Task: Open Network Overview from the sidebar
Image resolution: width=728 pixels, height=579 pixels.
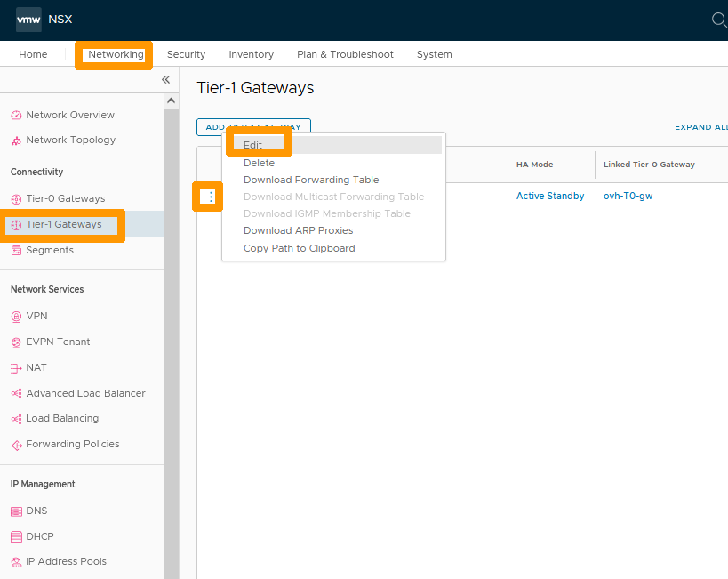Action: click(x=69, y=114)
